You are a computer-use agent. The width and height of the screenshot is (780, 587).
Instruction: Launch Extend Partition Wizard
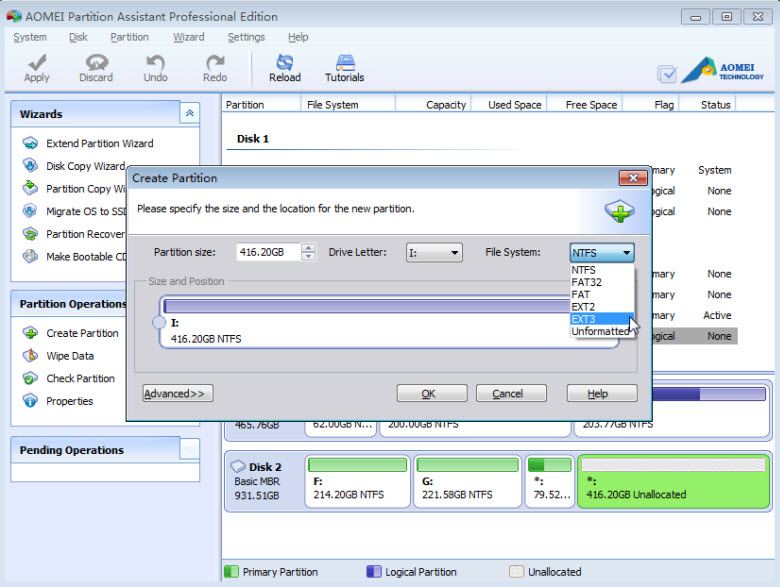tap(99, 143)
